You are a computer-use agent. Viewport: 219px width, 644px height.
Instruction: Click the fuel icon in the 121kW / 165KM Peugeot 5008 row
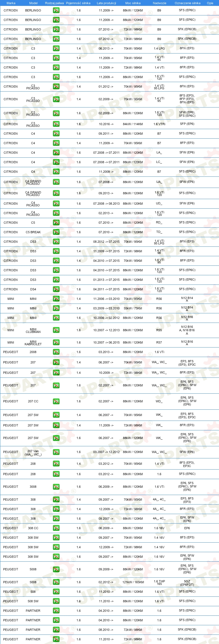56,582
